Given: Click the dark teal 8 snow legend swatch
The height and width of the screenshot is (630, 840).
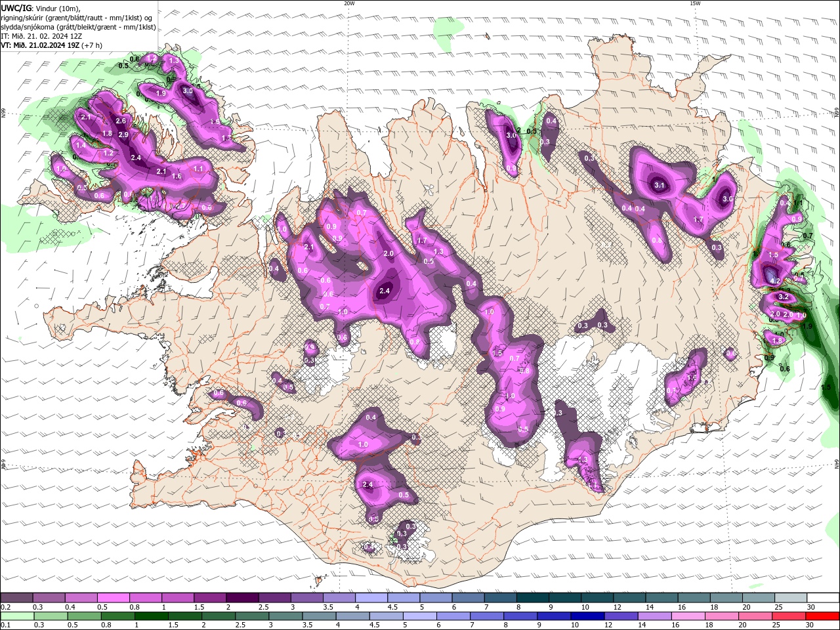Looking at the screenshot, I should tap(532, 598).
